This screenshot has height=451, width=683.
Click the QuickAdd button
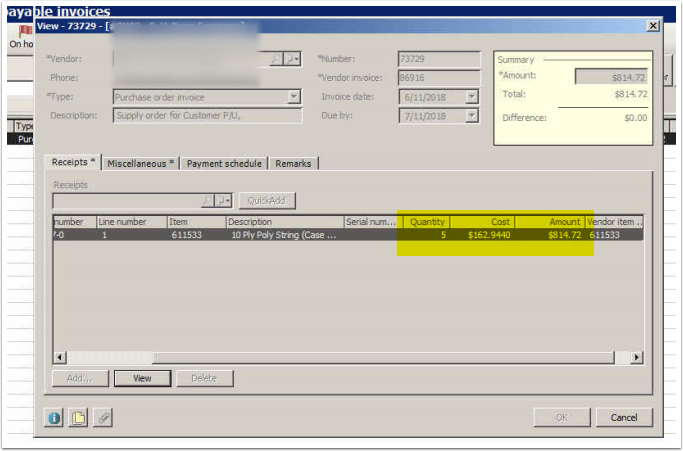267,200
